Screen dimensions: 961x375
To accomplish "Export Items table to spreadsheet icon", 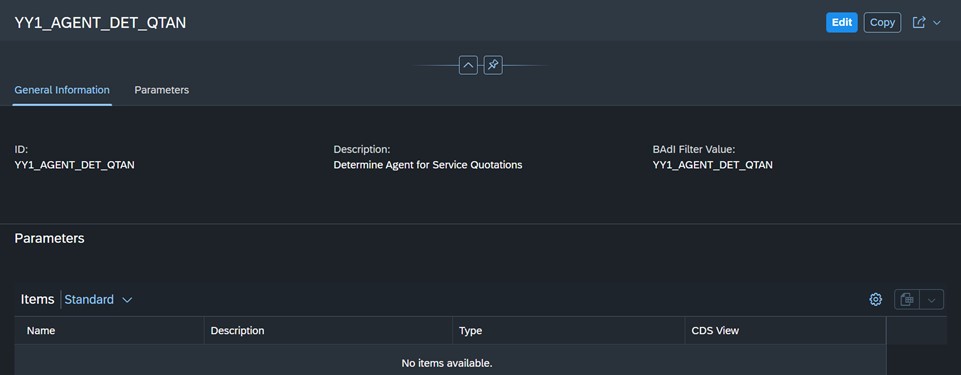I will (908, 300).
